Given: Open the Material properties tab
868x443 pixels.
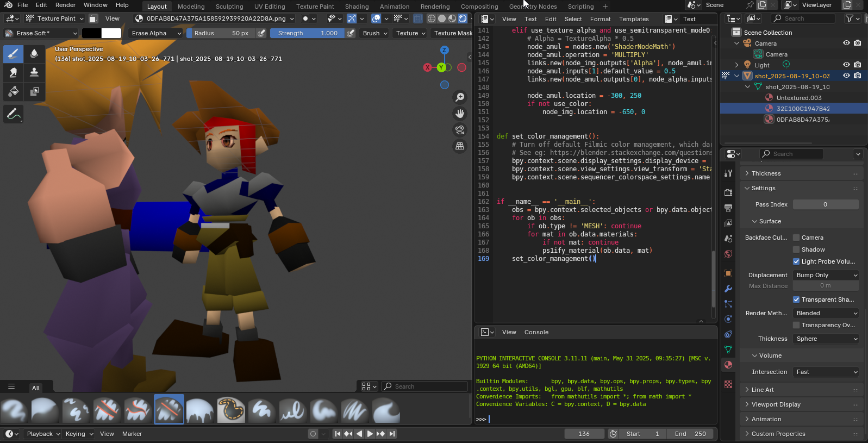Looking at the screenshot, I should pyautogui.click(x=728, y=365).
